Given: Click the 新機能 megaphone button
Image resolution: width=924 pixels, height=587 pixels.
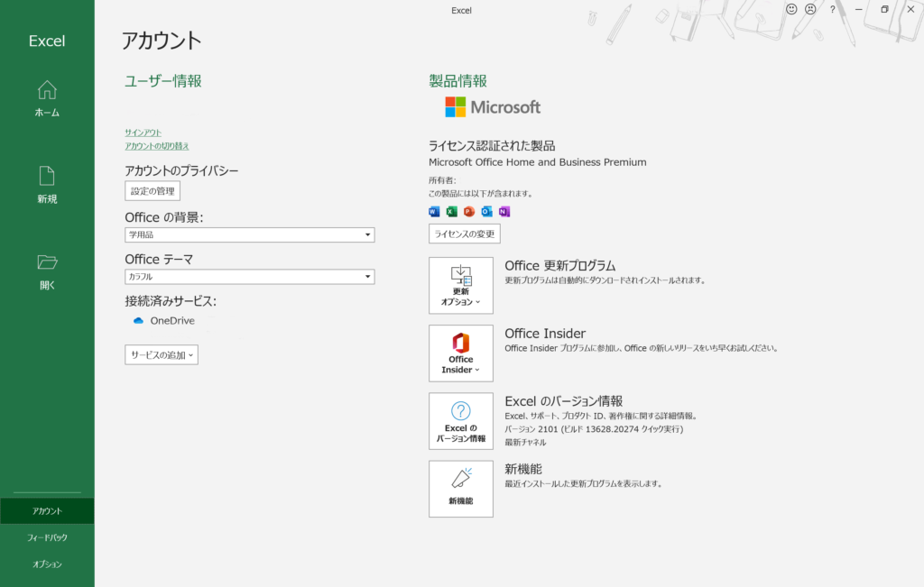Looking at the screenshot, I should tap(461, 489).
